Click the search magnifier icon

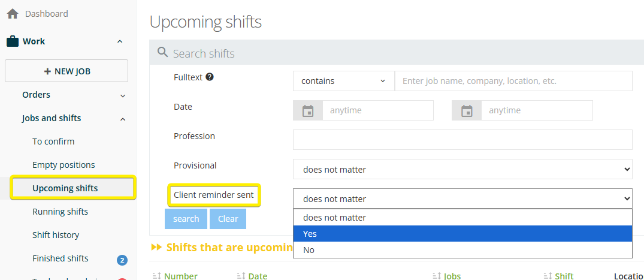[x=162, y=53]
